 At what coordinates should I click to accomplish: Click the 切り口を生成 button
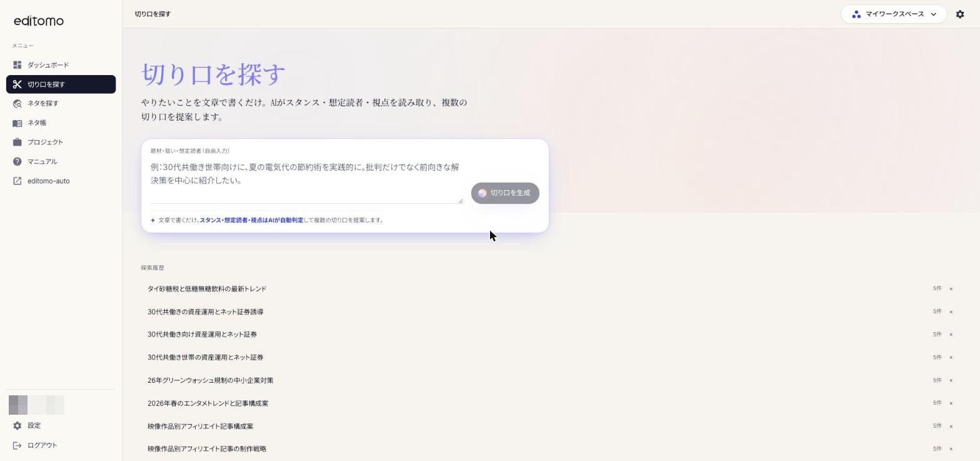[x=505, y=193]
